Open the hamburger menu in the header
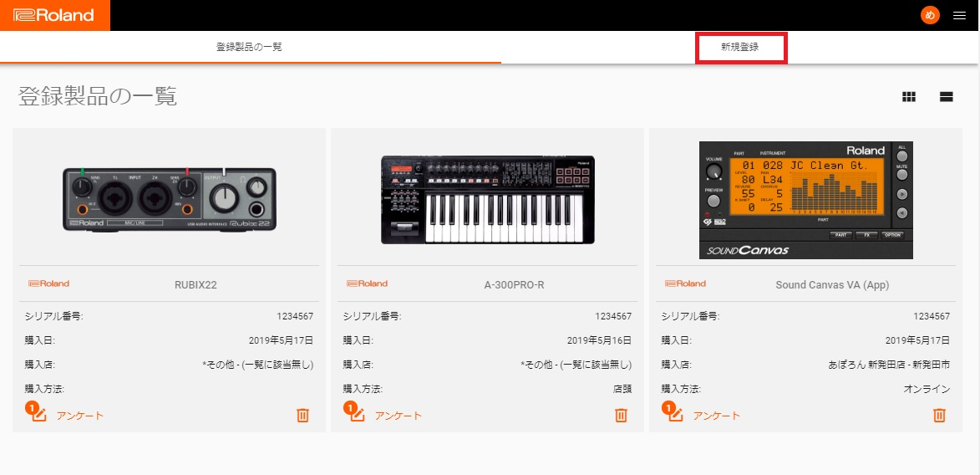980x475 pixels. [959, 16]
